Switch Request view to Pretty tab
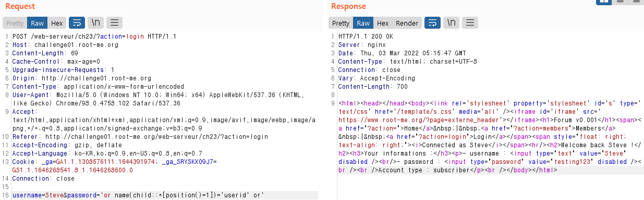This screenshot has width=644, height=200. 15,23
